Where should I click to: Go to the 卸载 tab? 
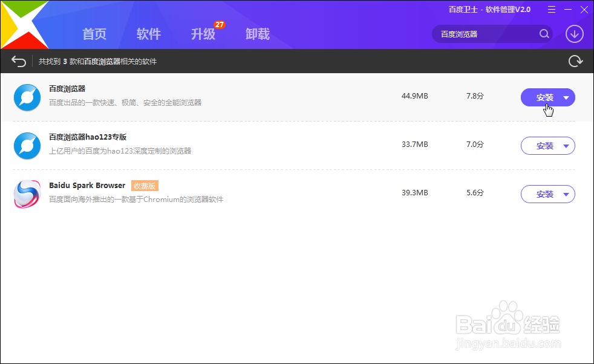coord(258,34)
